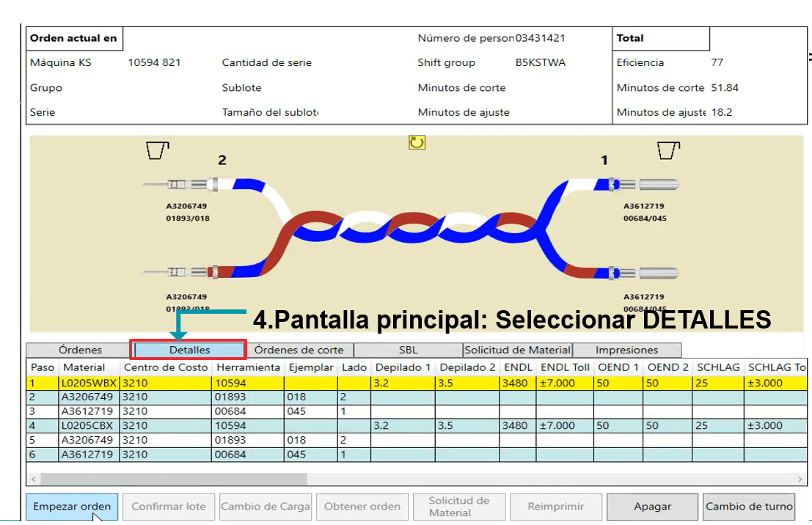Select the twisted wire pair diagram
The width and height of the screenshot is (812, 525).
[x=412, y=228]
